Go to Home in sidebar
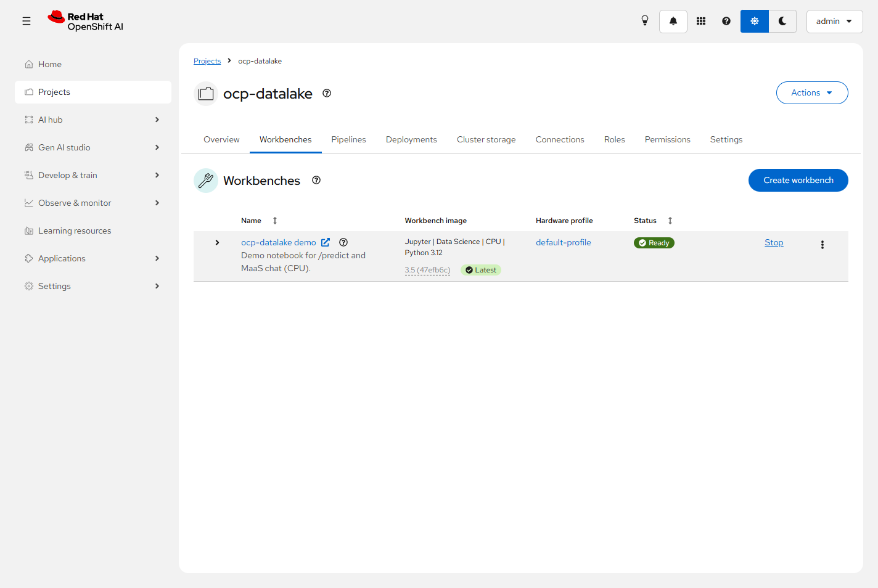Image resolution: width=878 pixels, height=588 pixels. pos(93,64)
